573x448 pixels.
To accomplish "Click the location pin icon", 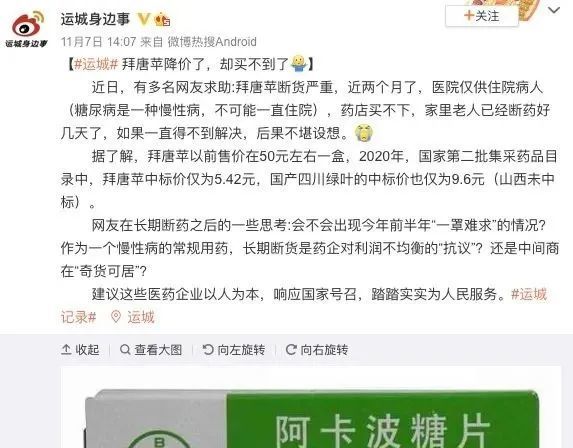I will (x=115, y=316).
